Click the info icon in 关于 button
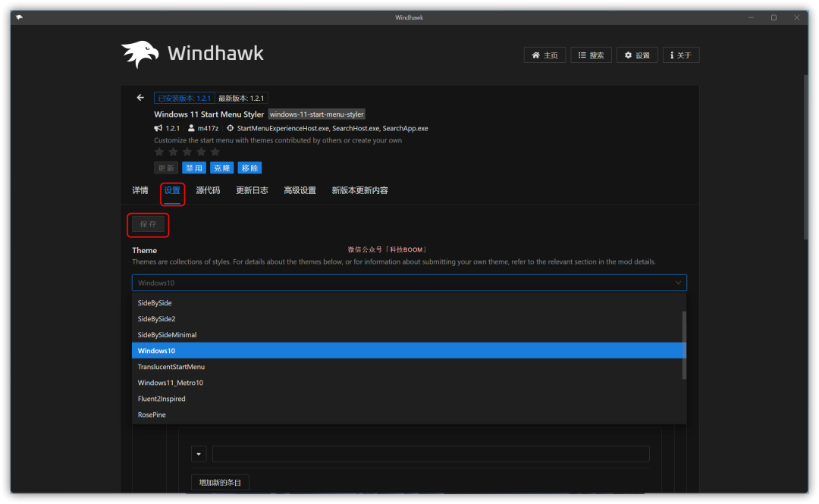 tap(672, 55)
